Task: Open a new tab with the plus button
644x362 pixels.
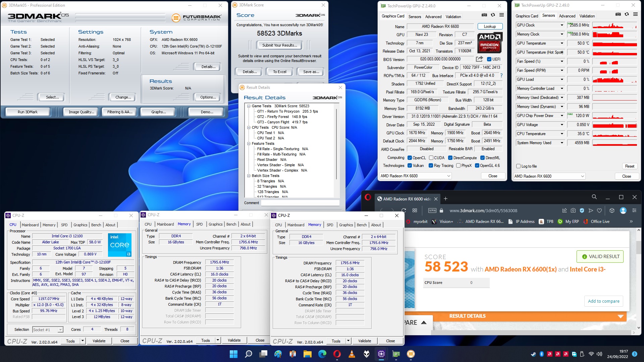Action: tap(445, 199)
